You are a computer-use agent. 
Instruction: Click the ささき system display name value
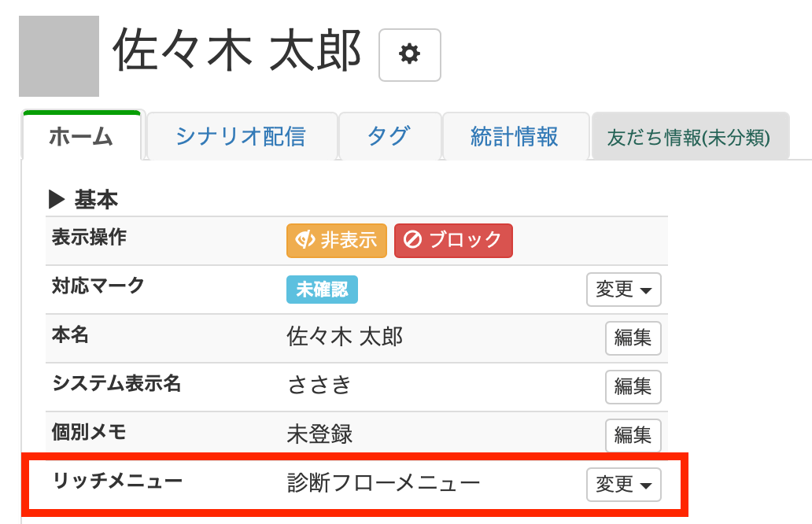pos(319,386)
